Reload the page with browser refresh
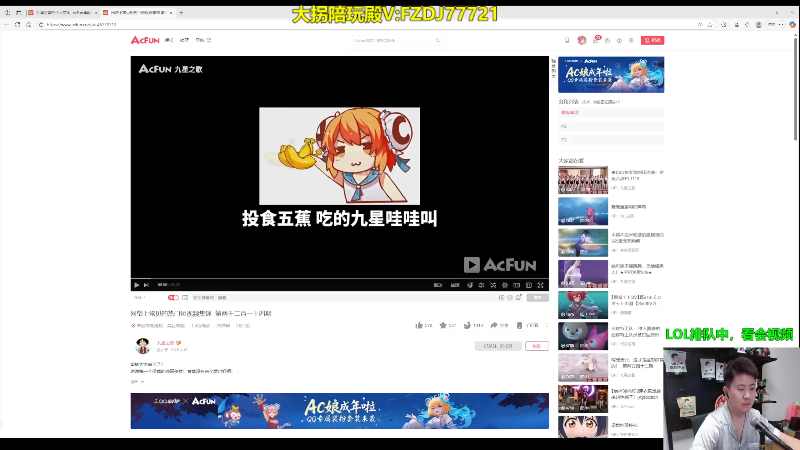The height and width of the screenshot is (450, 800). [x=18, y=24]
